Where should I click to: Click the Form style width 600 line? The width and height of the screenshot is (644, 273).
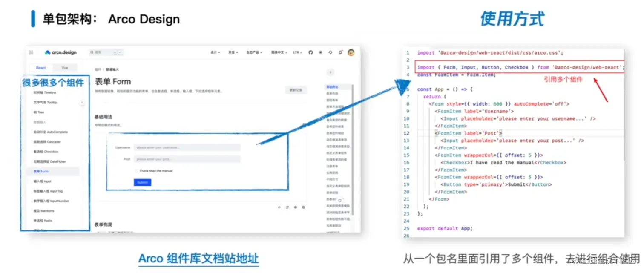(499, 104)
